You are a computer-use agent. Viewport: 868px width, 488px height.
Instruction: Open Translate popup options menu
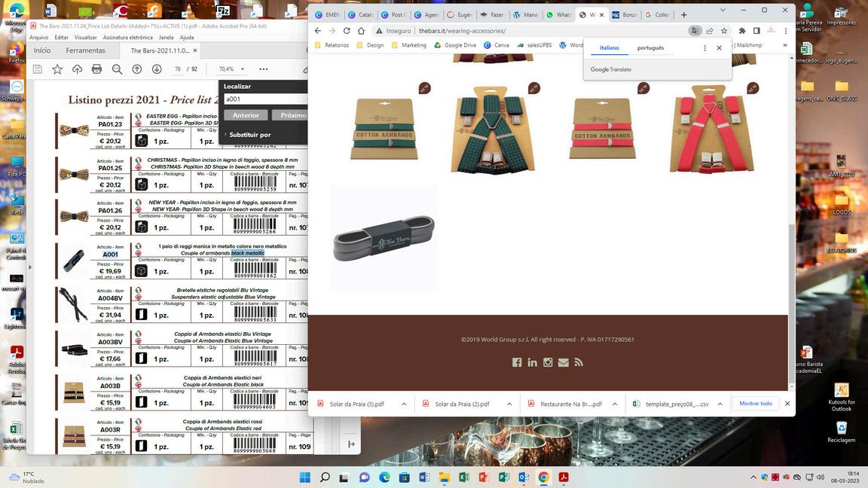[x=704, y=48]
